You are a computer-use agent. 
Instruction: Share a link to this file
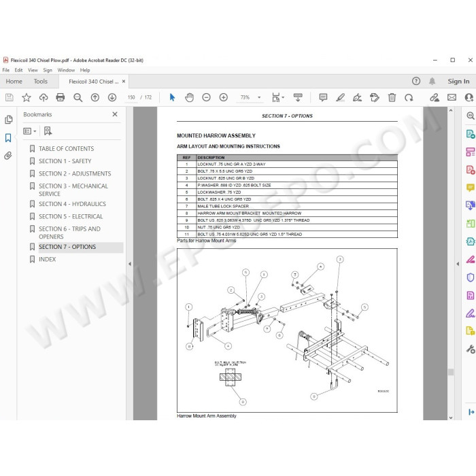tap(434, 97)
